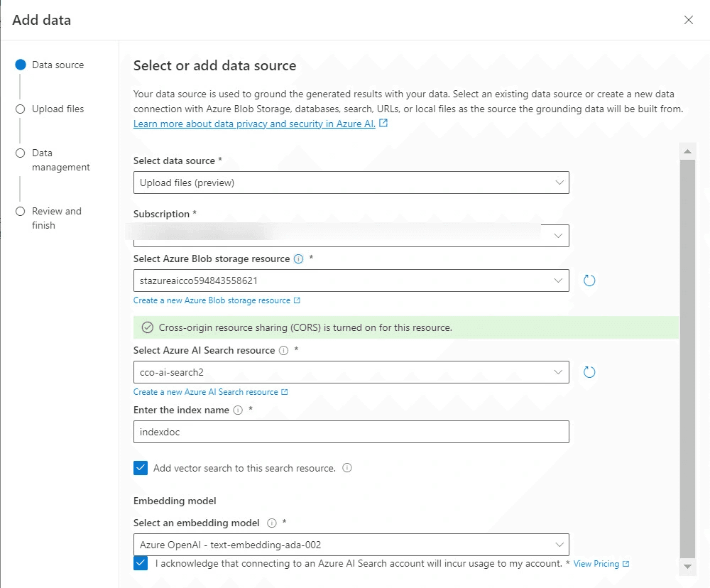
Task: Click info icon next to vector search option
Action: (x=347, y=469)
